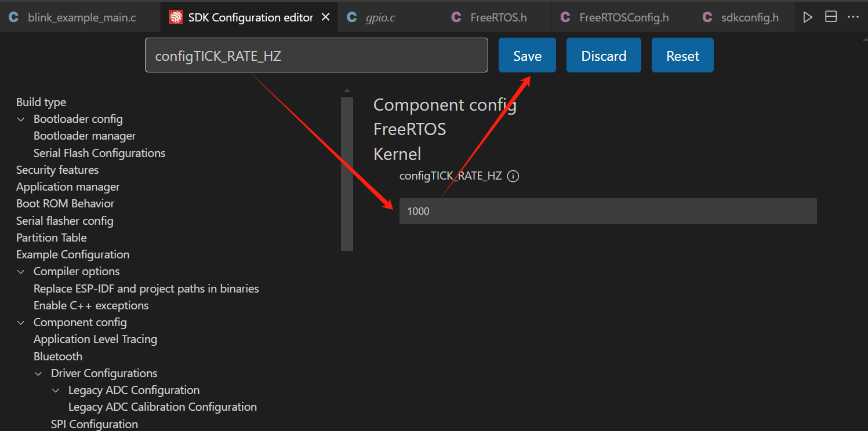Open the more actions ellipsis menu
Screen dimensions: 868x431
point(853,17)
